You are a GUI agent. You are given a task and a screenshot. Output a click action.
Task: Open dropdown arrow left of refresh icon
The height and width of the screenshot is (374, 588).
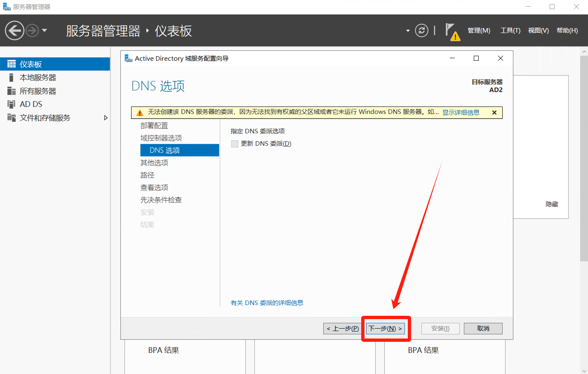(x=408, y=31)
